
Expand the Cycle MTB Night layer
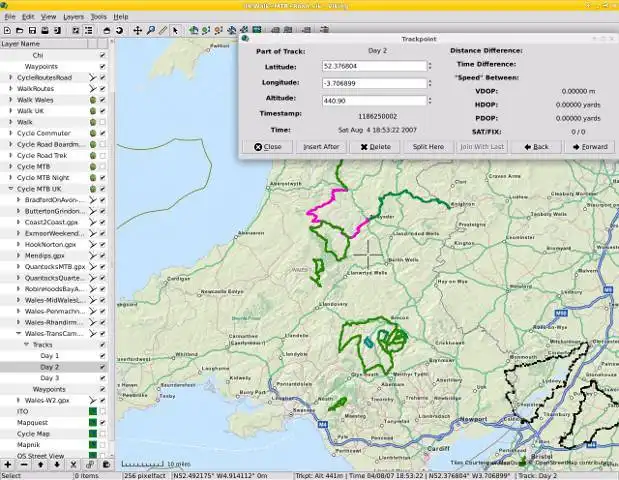11,178
